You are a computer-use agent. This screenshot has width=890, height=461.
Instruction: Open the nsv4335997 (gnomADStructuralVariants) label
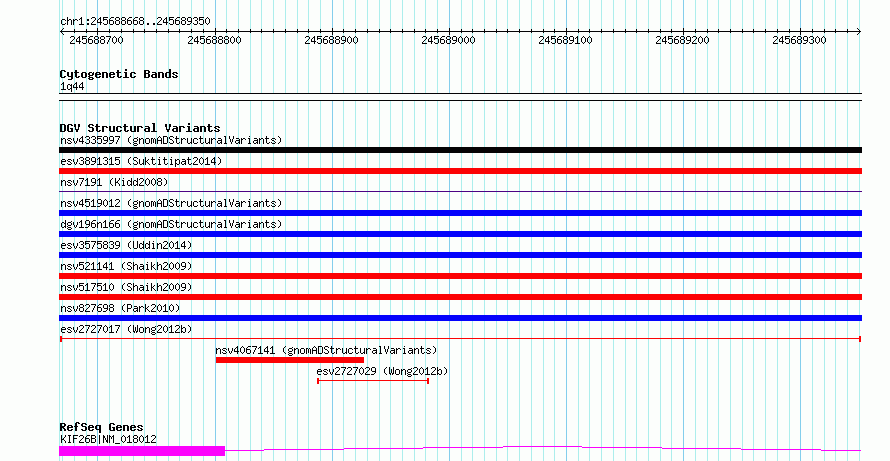click(x=171, y=140)
